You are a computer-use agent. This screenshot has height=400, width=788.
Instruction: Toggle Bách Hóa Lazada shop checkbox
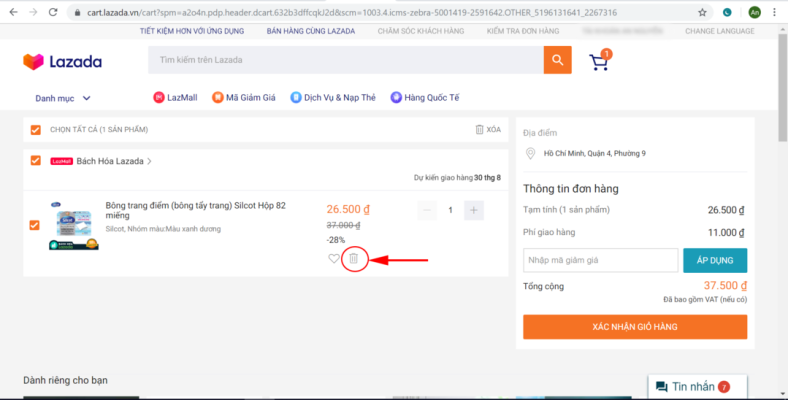click(x=36, y=161)
